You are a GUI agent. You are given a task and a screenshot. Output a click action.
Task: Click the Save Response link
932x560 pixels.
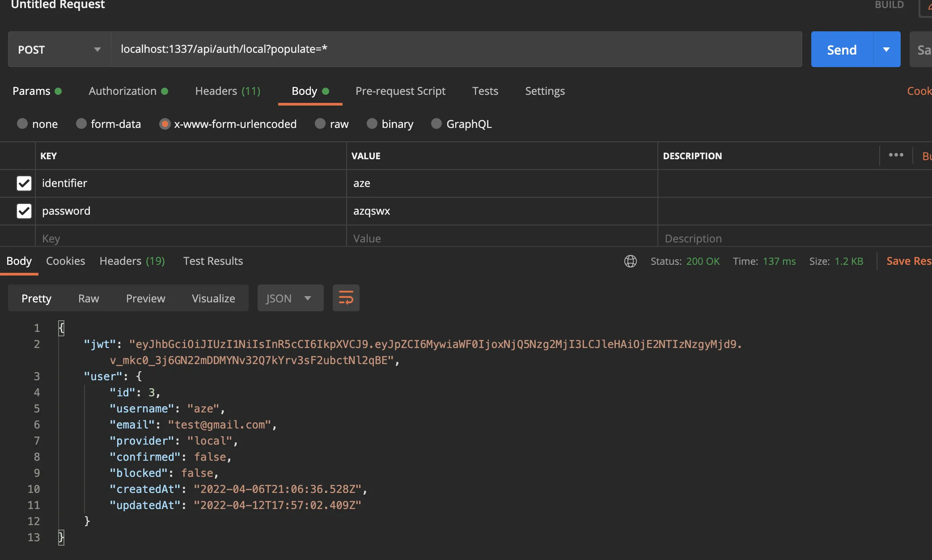[908, 261]
